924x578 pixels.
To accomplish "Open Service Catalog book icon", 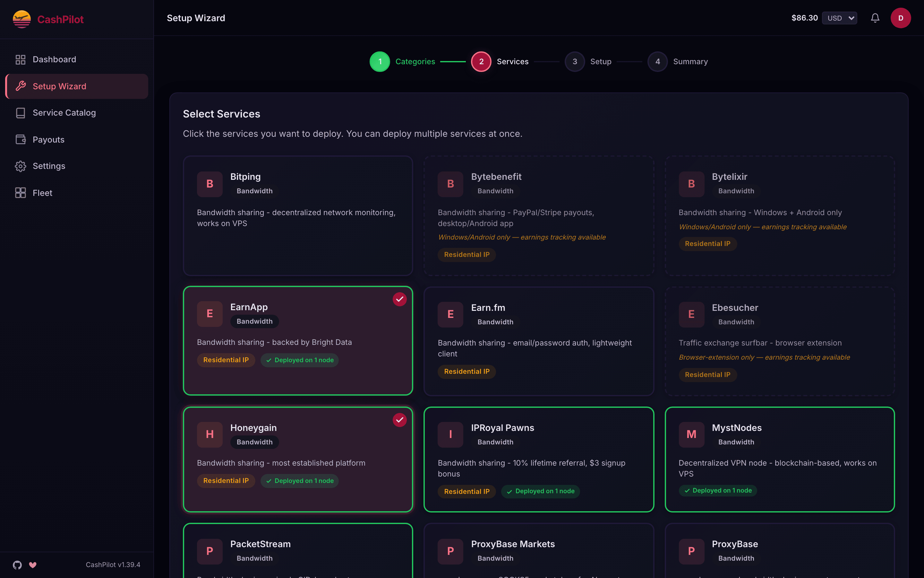I will (x=20, y=113).
